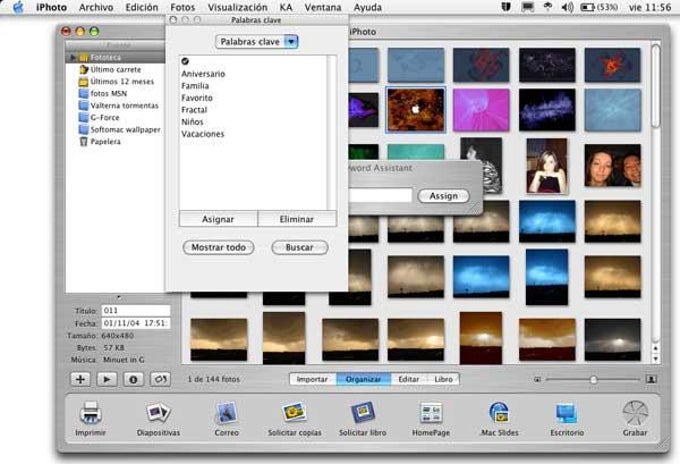
Task: Switch to the Organizar tab
Action: [363, 379]
